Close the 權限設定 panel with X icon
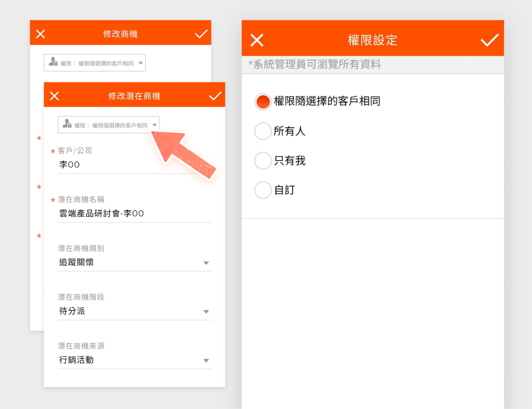This screenshot has height=409, width=532. pos(257,40)
